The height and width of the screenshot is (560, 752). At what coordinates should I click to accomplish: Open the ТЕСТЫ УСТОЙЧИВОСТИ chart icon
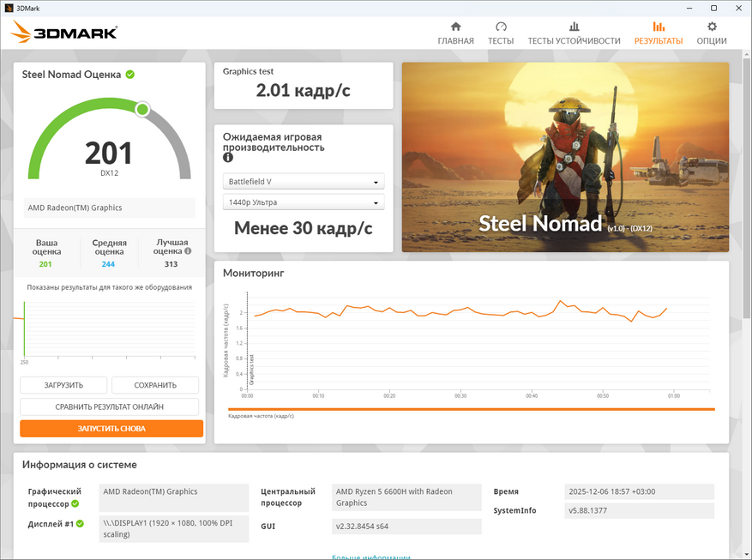click(x=574, y=27)
